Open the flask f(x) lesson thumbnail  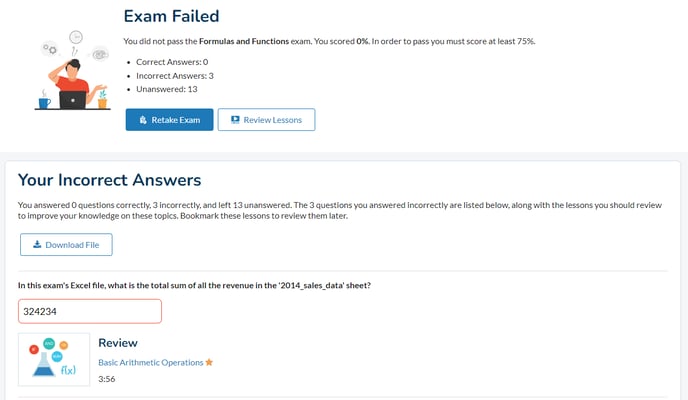pyautogui.click(x=54, y=360)
